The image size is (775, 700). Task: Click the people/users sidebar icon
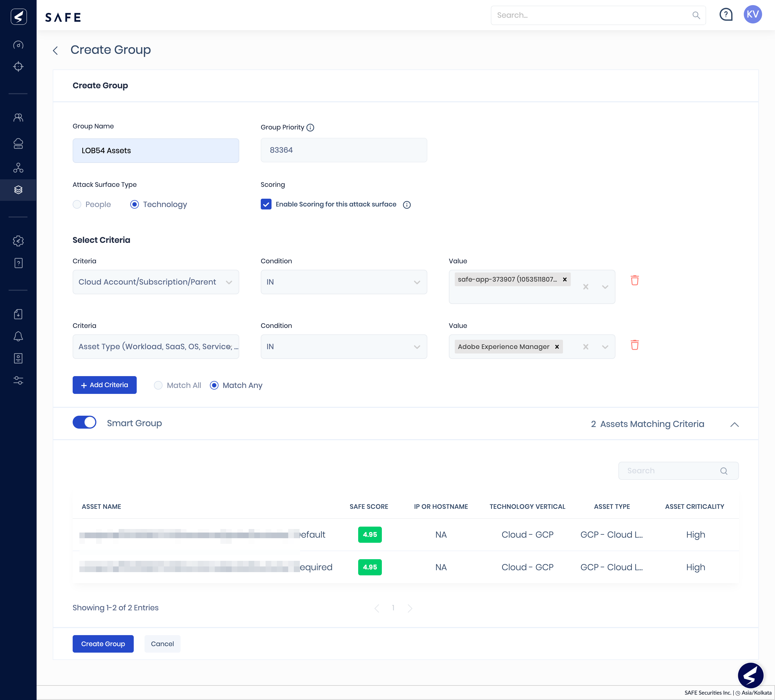tap(18, 117)
